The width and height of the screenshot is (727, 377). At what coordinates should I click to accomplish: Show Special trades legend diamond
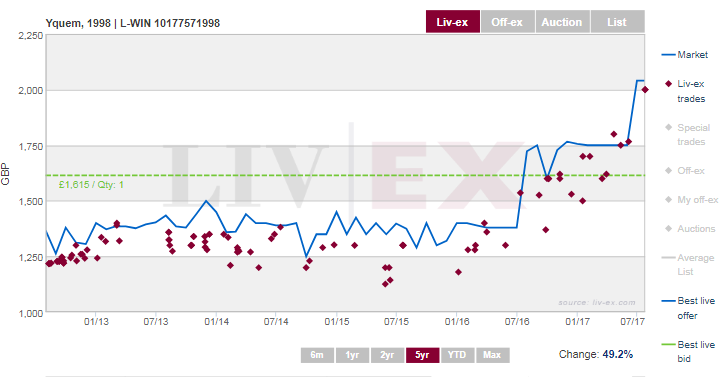pos(668,128)
